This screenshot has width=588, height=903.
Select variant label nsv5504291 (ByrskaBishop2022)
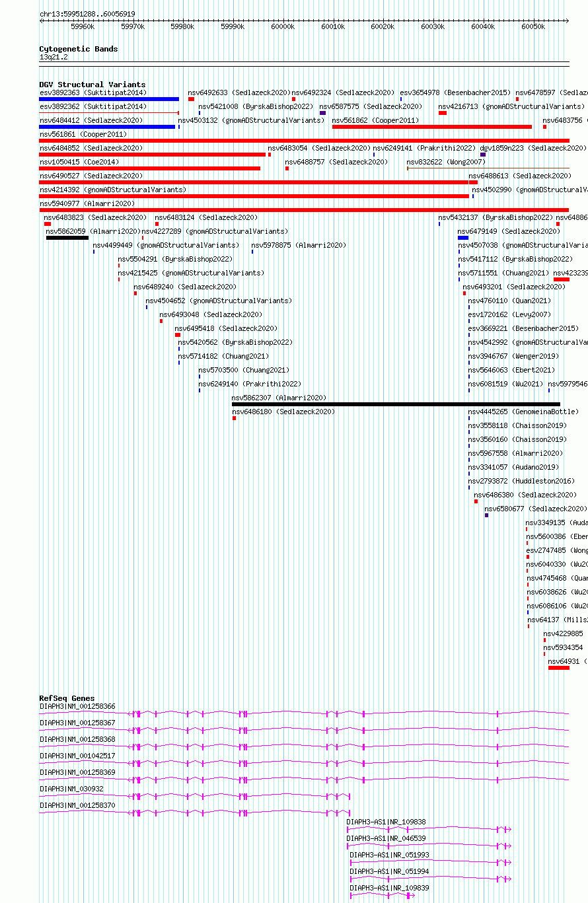point(175,259)
